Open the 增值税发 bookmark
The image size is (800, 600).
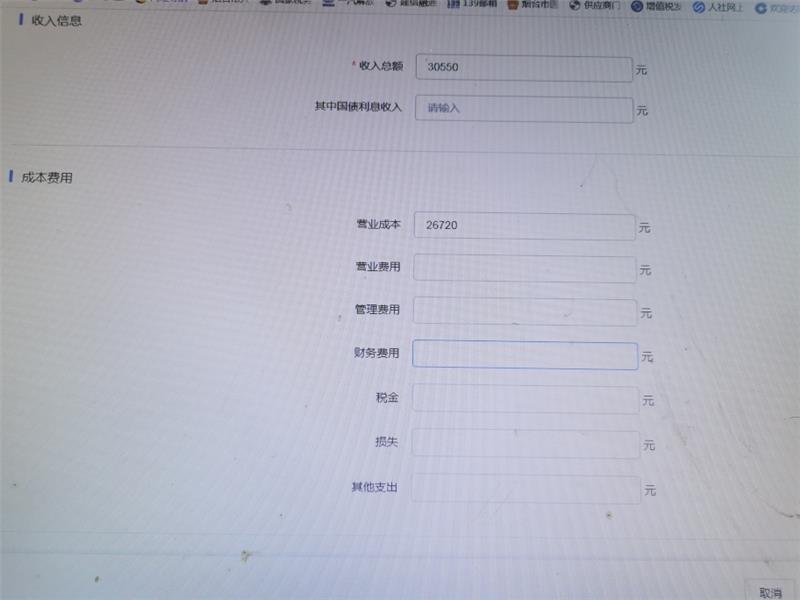click(664, 6)
